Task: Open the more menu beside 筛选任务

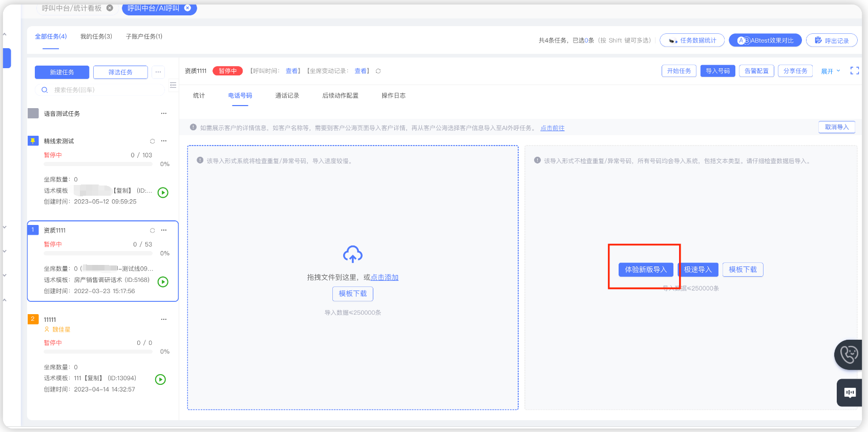Action: click(158, 72)
